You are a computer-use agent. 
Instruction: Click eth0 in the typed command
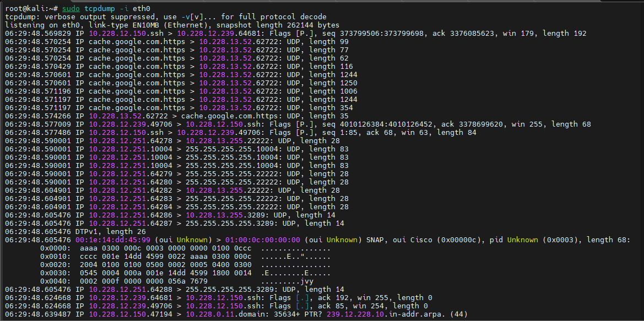click(x=142, y=9)
